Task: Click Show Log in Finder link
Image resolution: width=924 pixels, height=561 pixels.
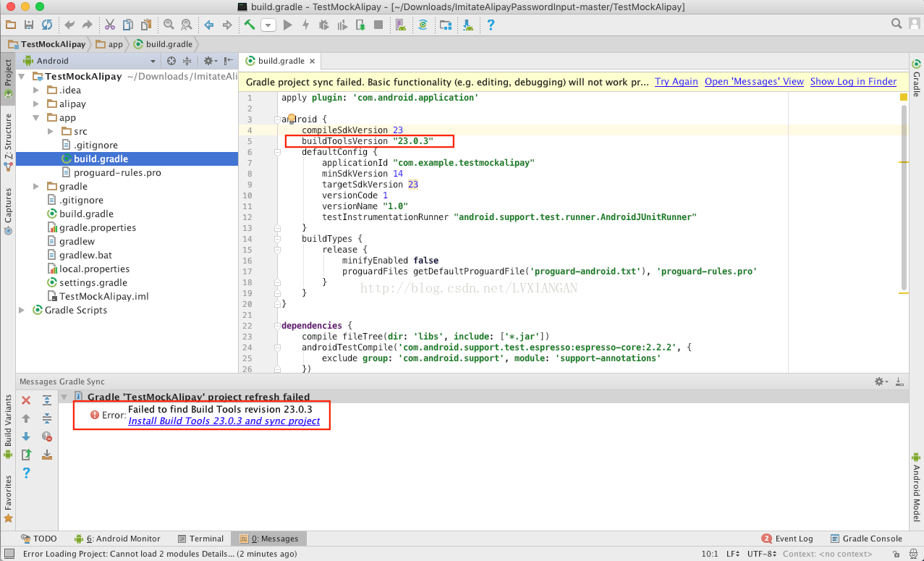Action: coord(853,82)
